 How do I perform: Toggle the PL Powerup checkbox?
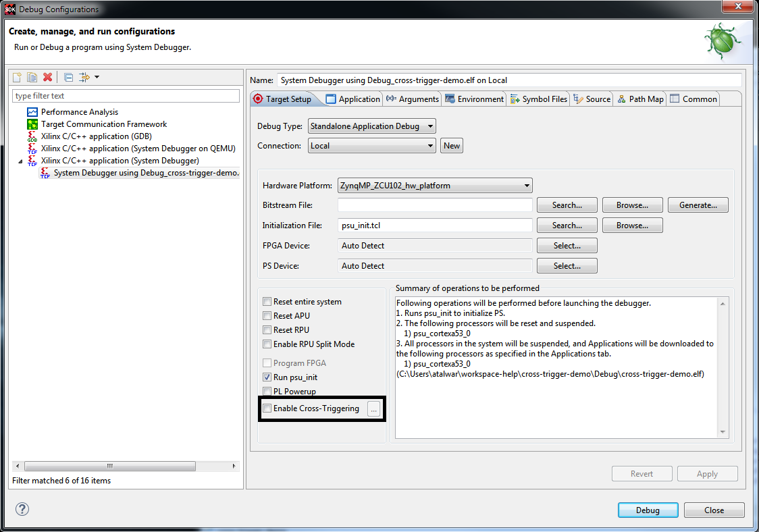point(267,391)
